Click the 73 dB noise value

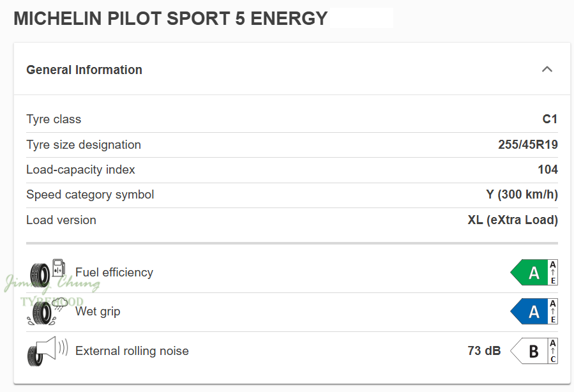point(484,351)
